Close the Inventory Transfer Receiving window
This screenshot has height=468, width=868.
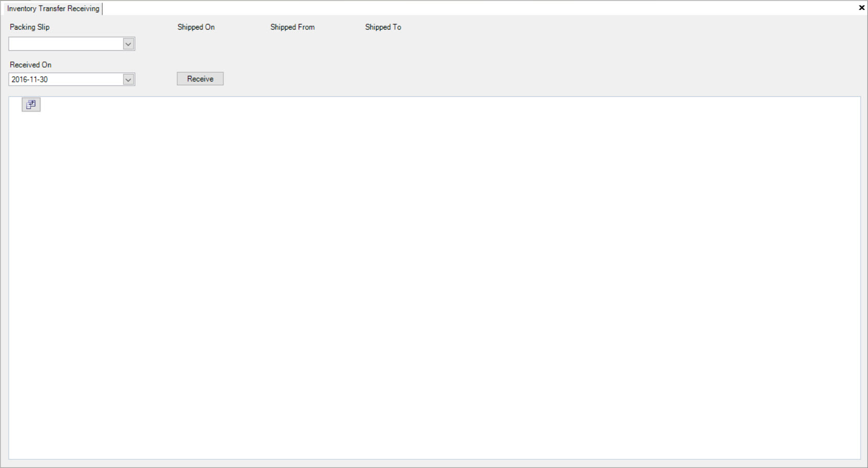click(861, 8)
